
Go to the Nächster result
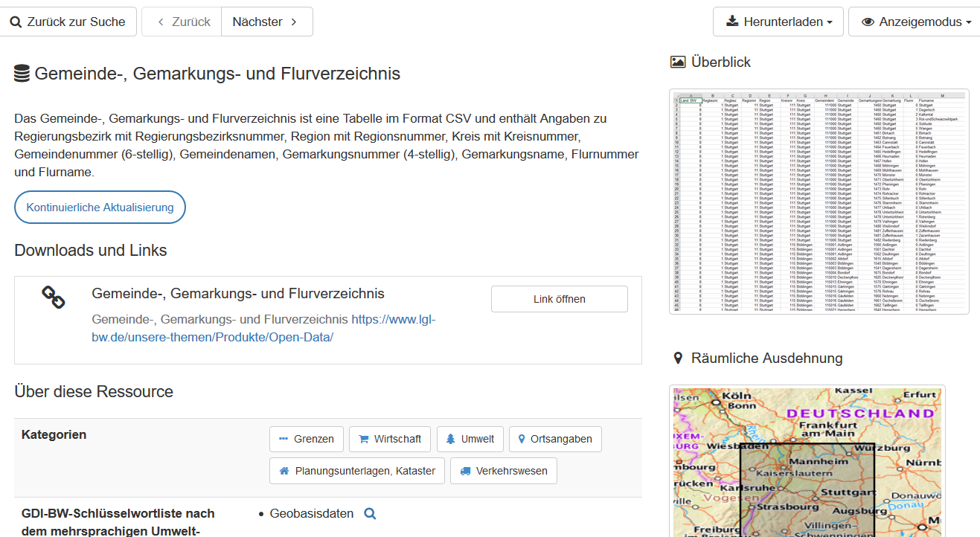pos(266,22)
